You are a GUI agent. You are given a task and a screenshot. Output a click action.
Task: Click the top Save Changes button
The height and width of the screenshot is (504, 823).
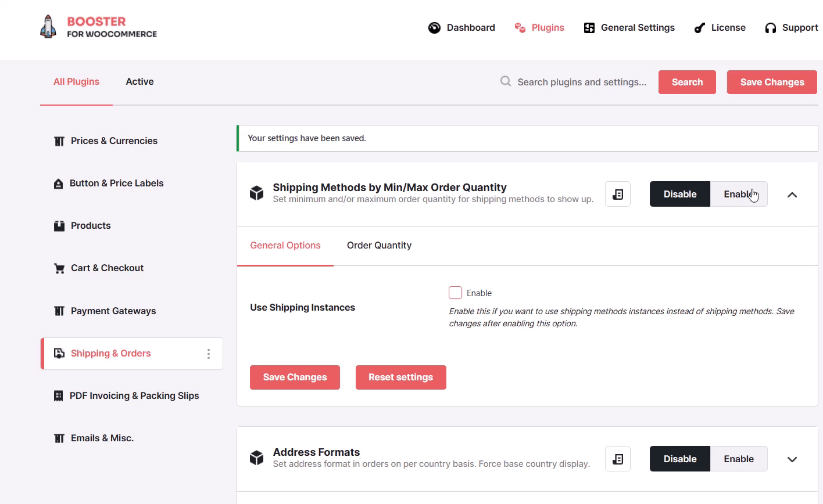pyautogui.click(x=772, y=82)
